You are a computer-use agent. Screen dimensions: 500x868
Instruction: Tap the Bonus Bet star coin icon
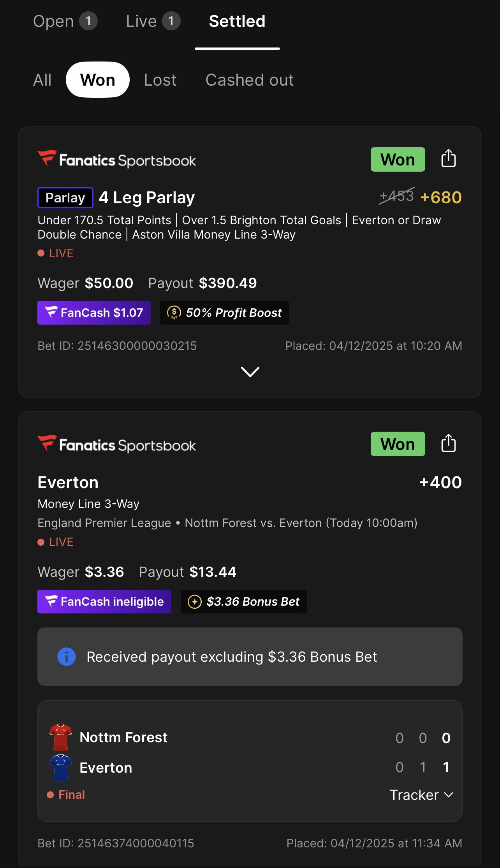(x=195, y=601)
